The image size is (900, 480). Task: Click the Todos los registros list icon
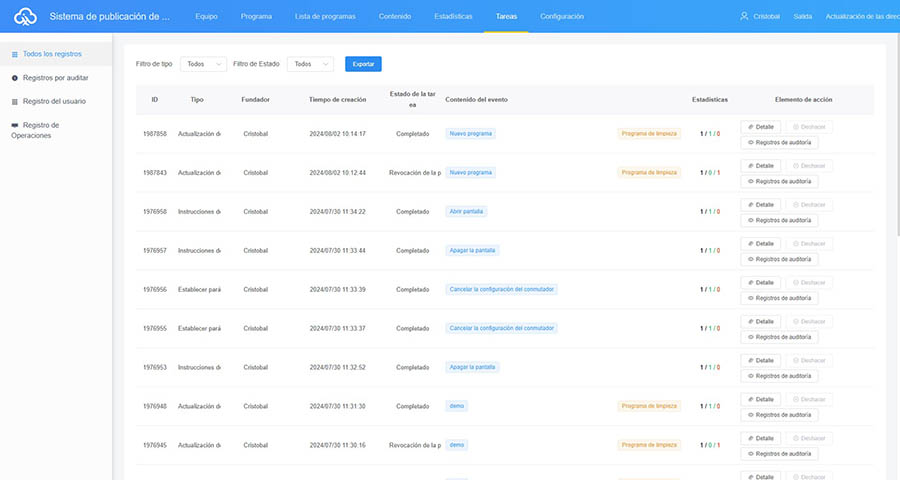tap(15, 54)
